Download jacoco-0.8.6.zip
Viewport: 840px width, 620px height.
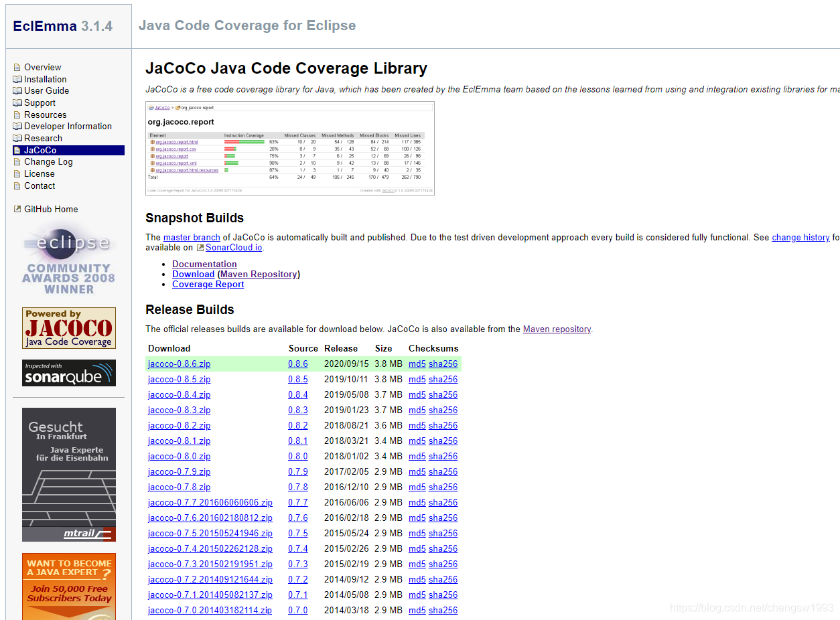(x=179, y=364)
